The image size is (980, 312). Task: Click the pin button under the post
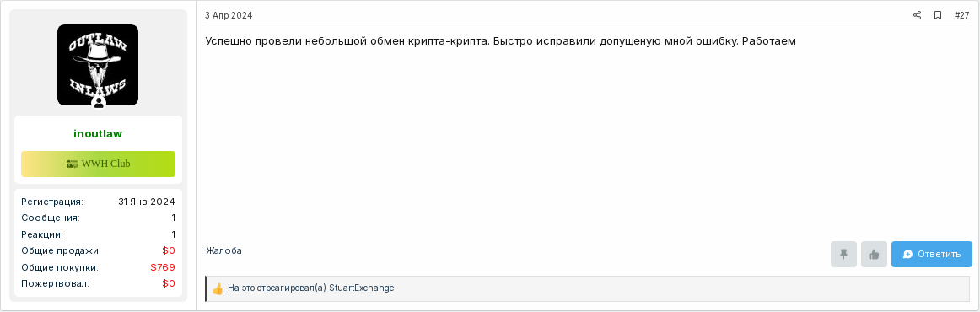843,254
